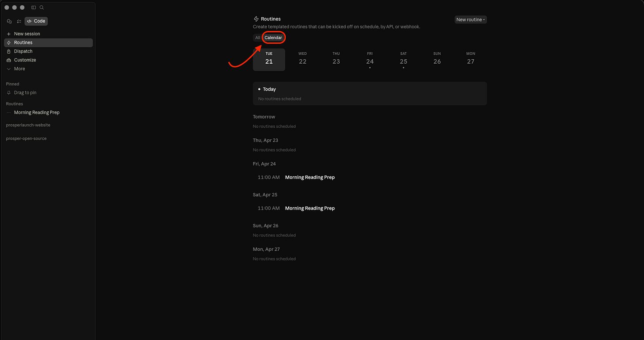Open Morning Reading Prep on Sat, Apr 25
The width and height of the screenshot is (644, 340).
pyautogui.click(x=310, y=208)
